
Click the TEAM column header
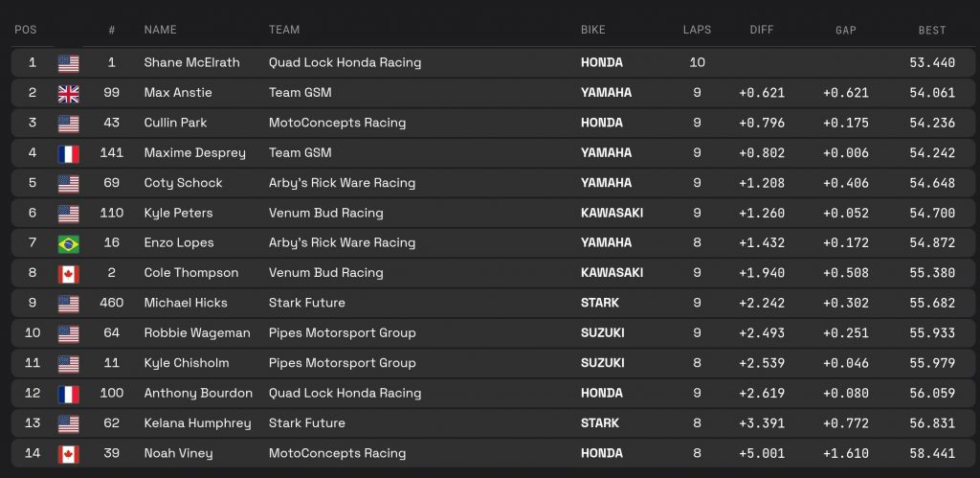coord(285,30)
